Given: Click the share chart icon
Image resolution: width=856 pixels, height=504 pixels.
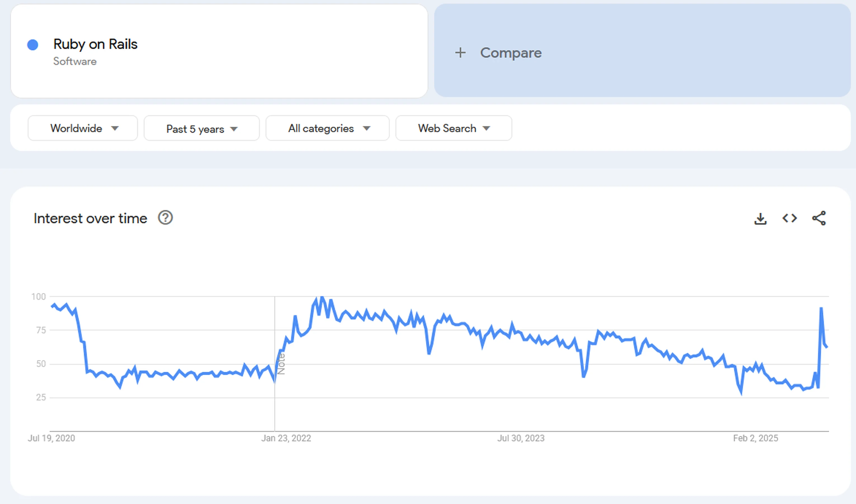Looking at the screenshot, I should [819, 218].
